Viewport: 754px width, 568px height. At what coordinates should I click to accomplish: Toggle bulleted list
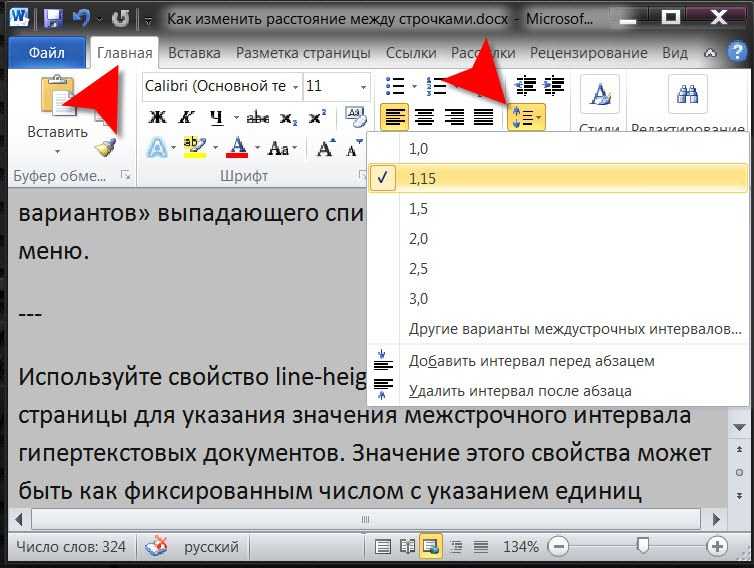point(395,87)
